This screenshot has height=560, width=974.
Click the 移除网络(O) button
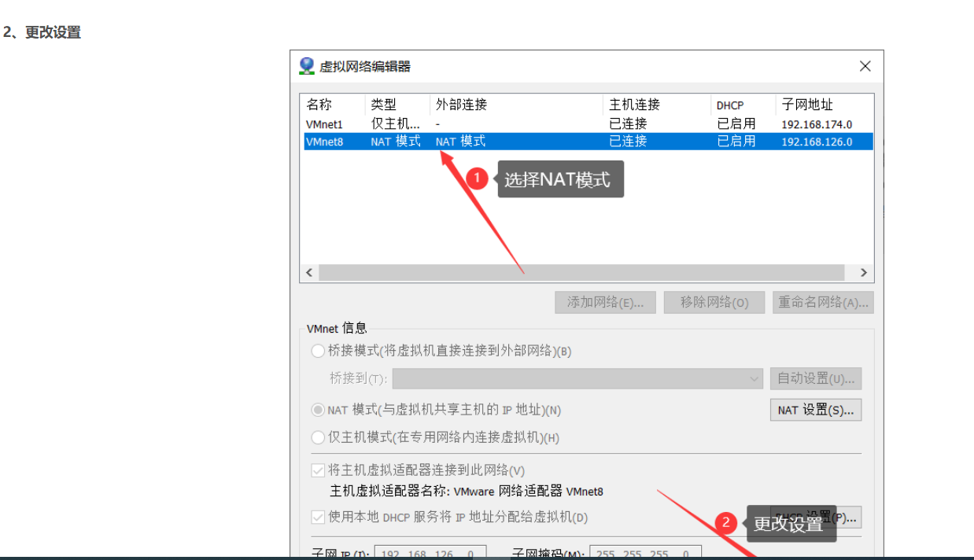tap(714, 302)
